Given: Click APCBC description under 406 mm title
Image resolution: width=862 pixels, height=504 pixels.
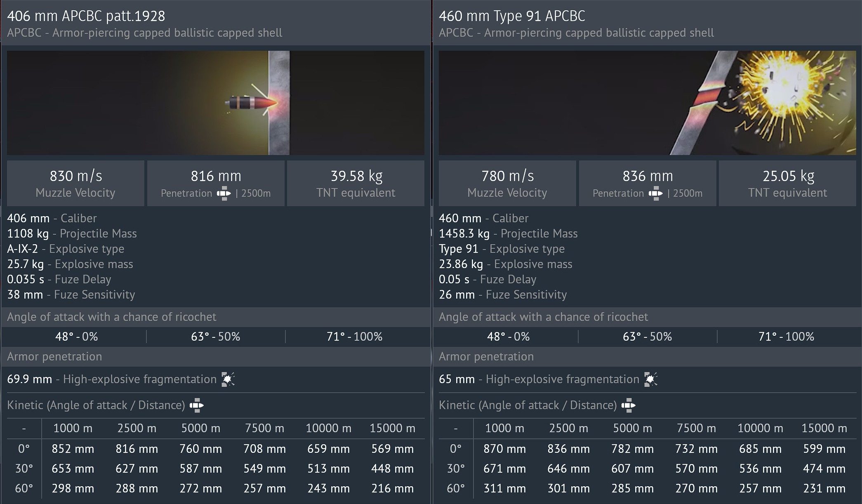Looking at the screenshot, I should click(145, 33).
